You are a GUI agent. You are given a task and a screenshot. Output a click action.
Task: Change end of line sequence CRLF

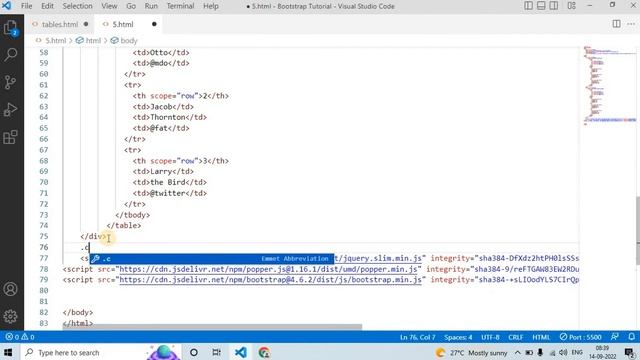[x=516, y=337]
